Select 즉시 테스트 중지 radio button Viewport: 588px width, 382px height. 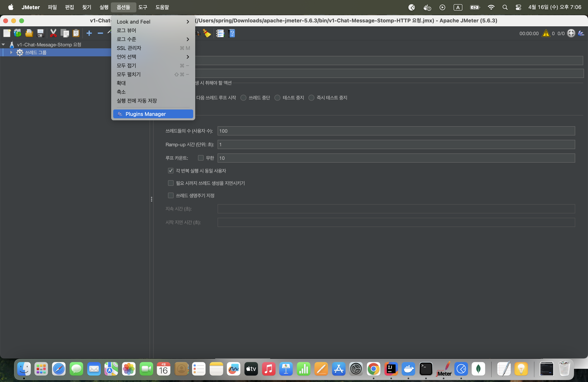tap(311, 98)
